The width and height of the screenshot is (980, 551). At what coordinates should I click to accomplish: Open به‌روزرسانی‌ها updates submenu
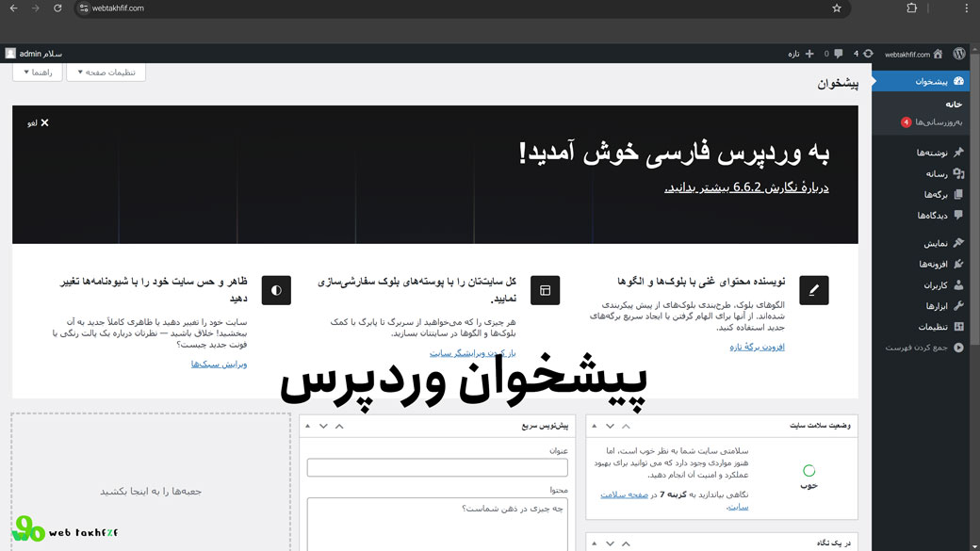pos(939,122)
